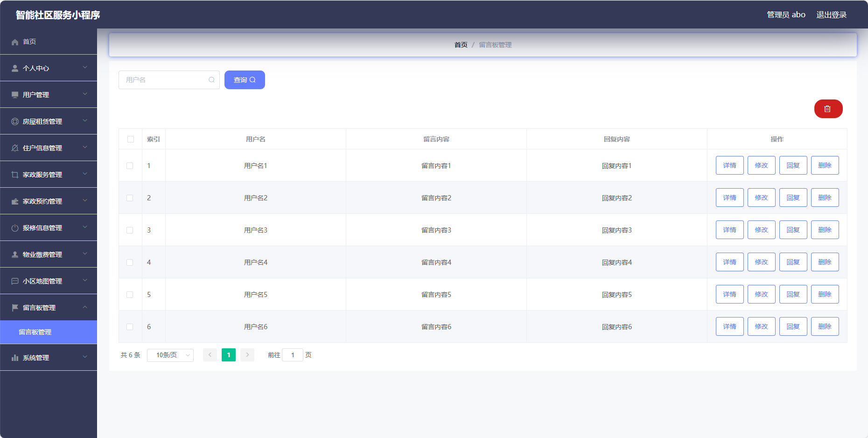Collapse the 留言板管理 chevron
This screenshot has width=868, height=438.
click(x=85, y=307)
